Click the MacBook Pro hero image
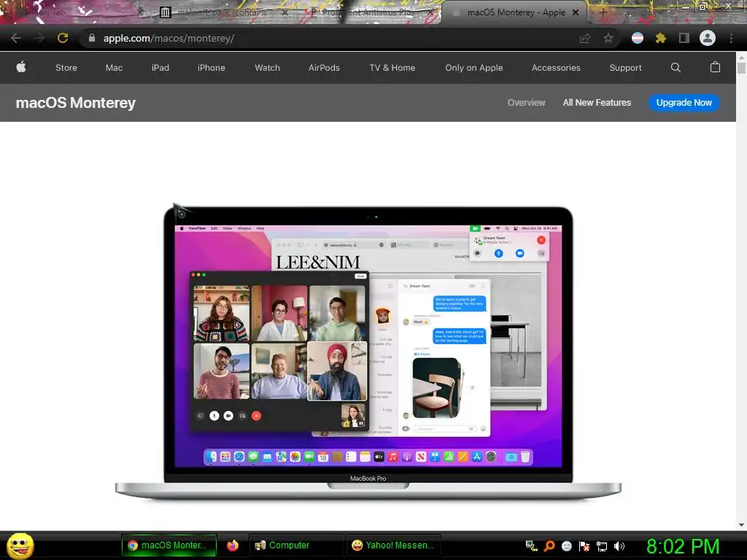 point(368,353)
